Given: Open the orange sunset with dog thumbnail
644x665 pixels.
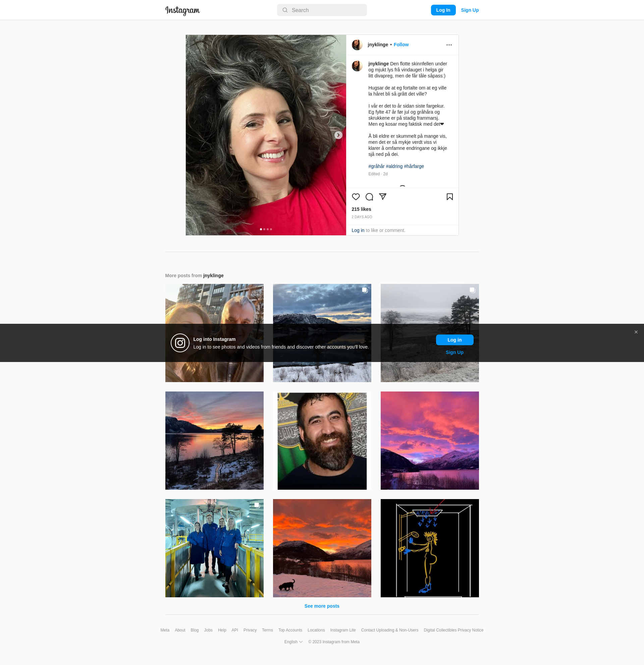Looking at the screenshot, I should pyautogui.click(x=322, y=548).
